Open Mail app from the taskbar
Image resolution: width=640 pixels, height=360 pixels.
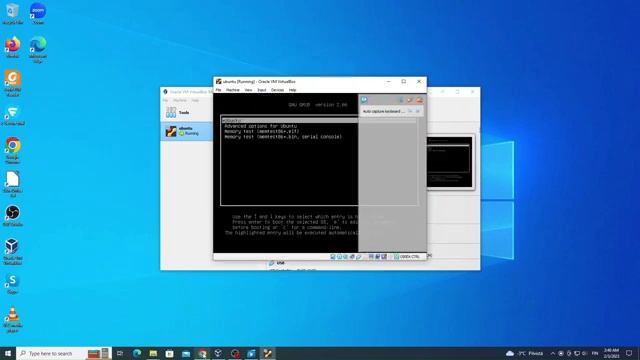[x=186, y=353]
